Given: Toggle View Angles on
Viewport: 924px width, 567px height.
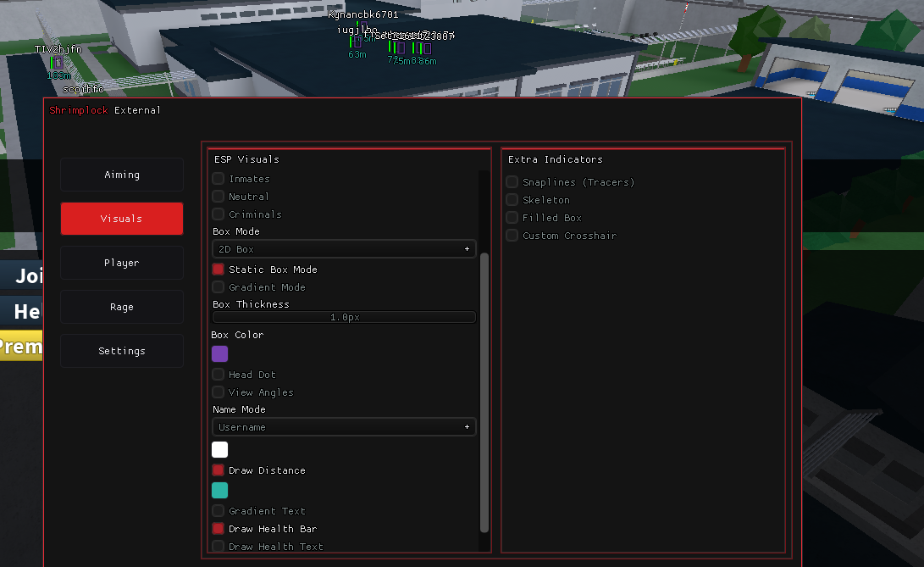Looking at the screenshot, I should [x=218, y=392].
